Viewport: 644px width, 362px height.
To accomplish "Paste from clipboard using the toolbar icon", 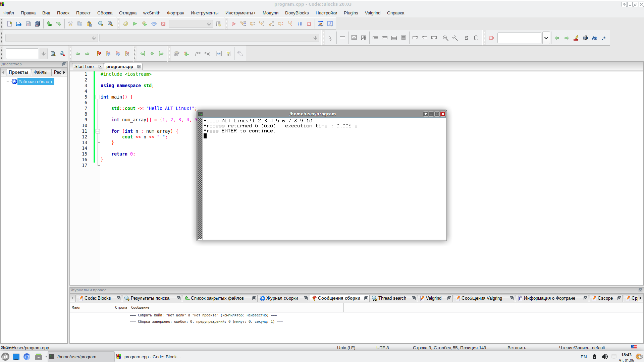I will [x=89, y=24].
